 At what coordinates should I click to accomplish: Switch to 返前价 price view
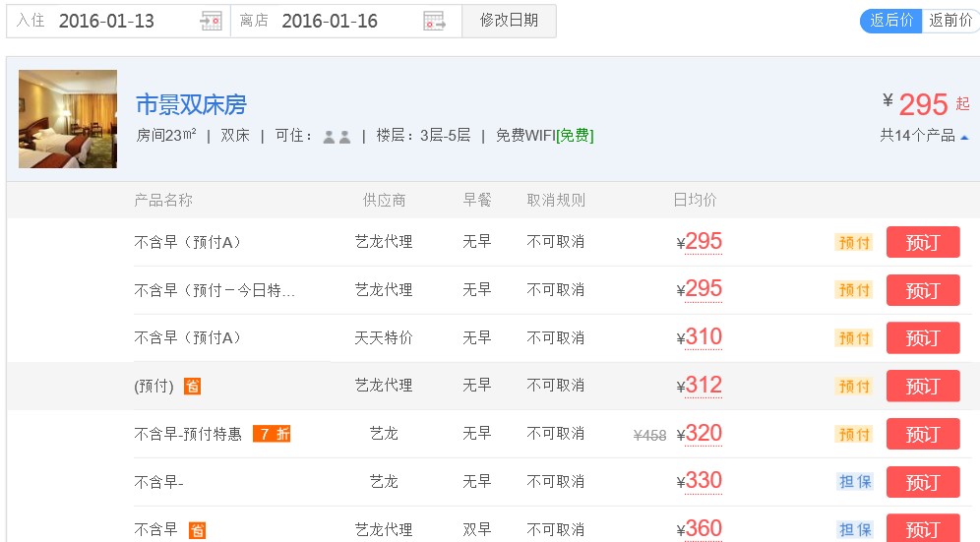tap(949, 21)
